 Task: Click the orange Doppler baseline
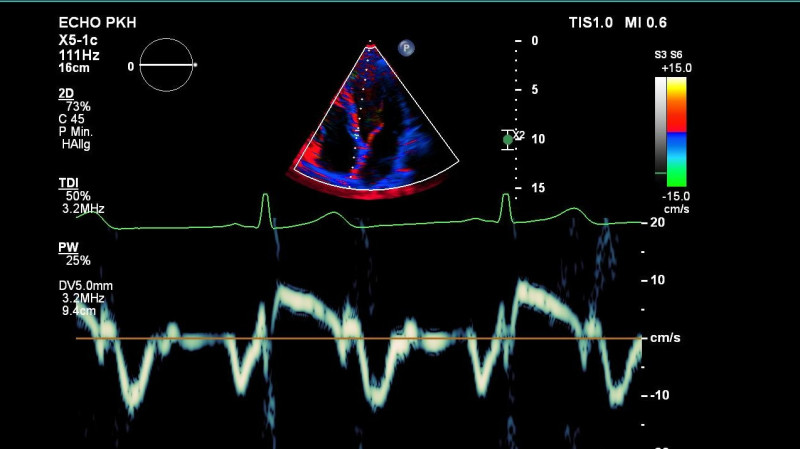coord(359,338)
